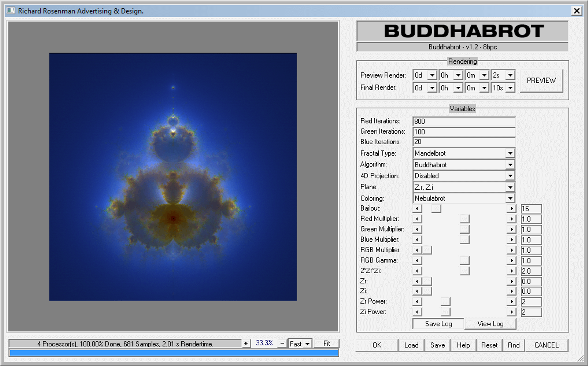The image size is (588, 366).
Task: Click Save Log to store the log
Action: (x=437, y=324)
